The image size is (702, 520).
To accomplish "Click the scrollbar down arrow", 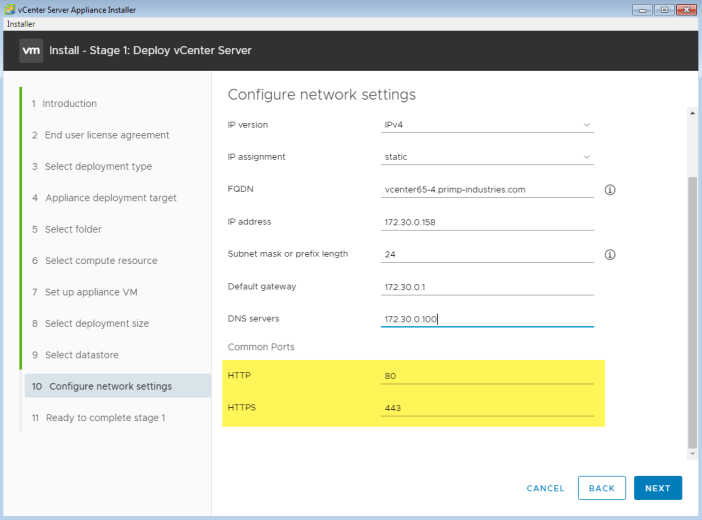I will point(692,454).
